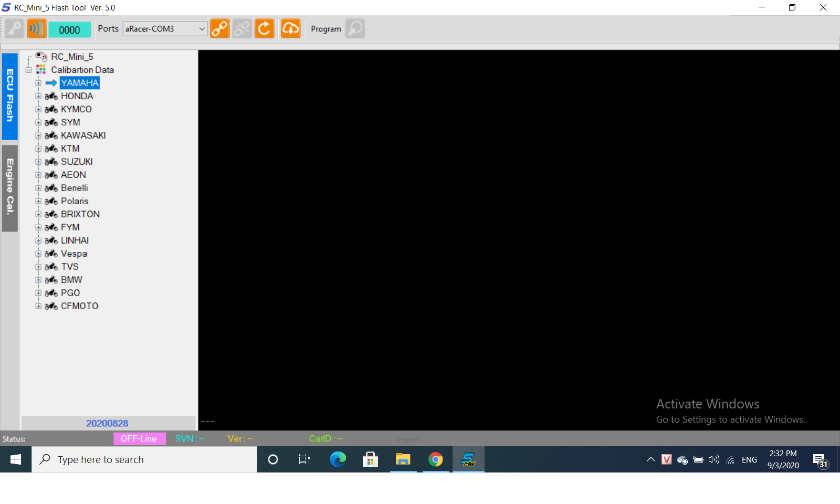
Task: Expand the KYMCO node
Action: [x=38, y=109]
